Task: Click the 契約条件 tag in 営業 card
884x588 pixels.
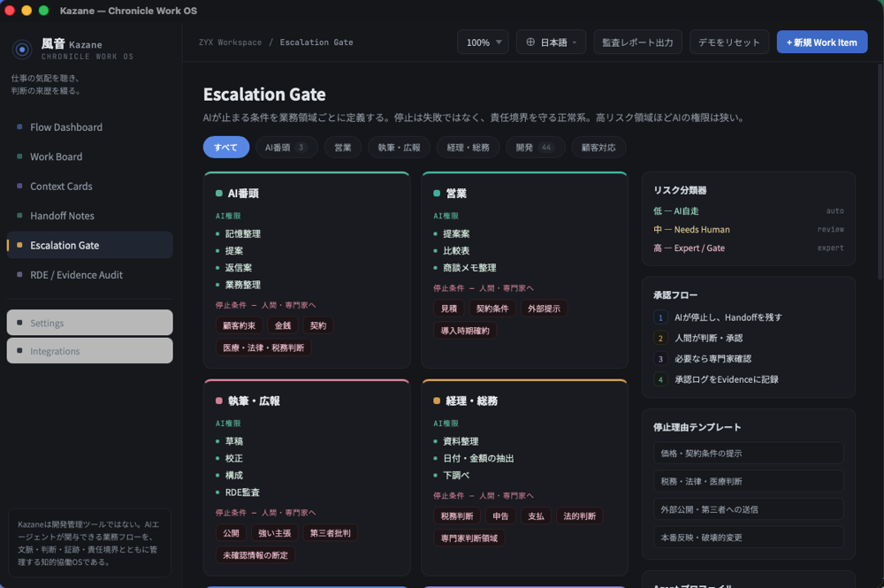Action: pyautogui.click(x=492, y=309)
